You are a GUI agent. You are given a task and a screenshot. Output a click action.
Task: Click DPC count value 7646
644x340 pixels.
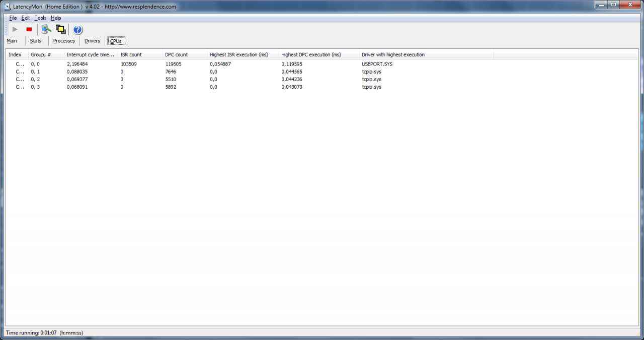click(x=171, y=72)
